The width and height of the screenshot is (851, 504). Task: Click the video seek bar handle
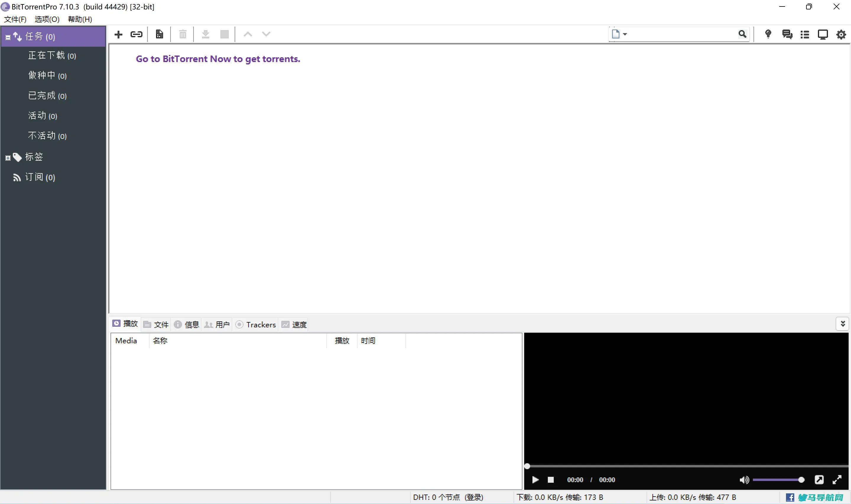[x=527, y=466]
